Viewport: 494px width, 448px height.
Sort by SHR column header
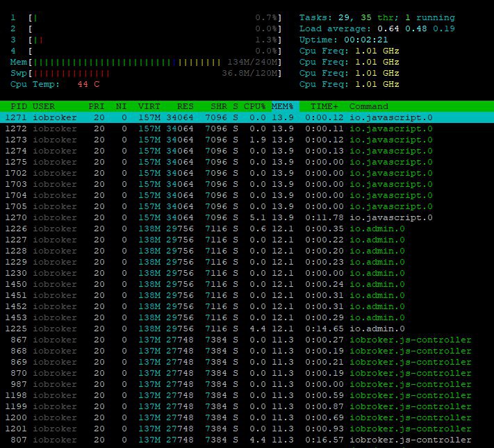point(219,106)
